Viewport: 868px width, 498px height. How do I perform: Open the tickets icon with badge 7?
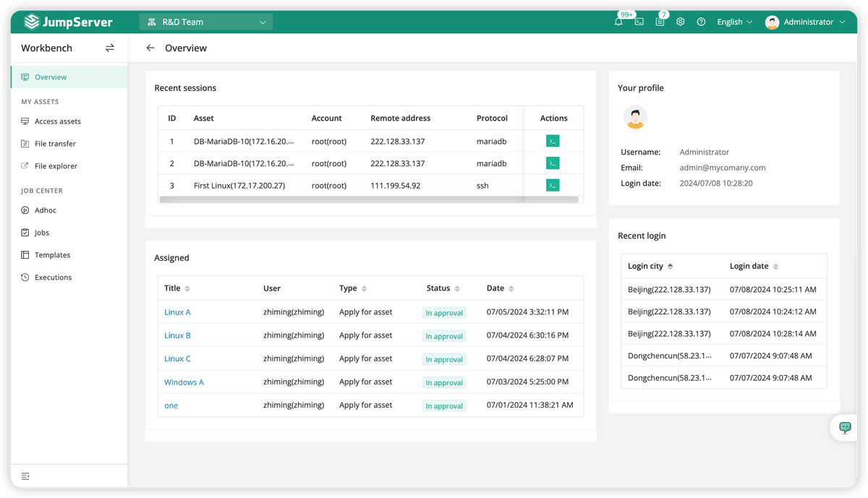tap(660, 22)
